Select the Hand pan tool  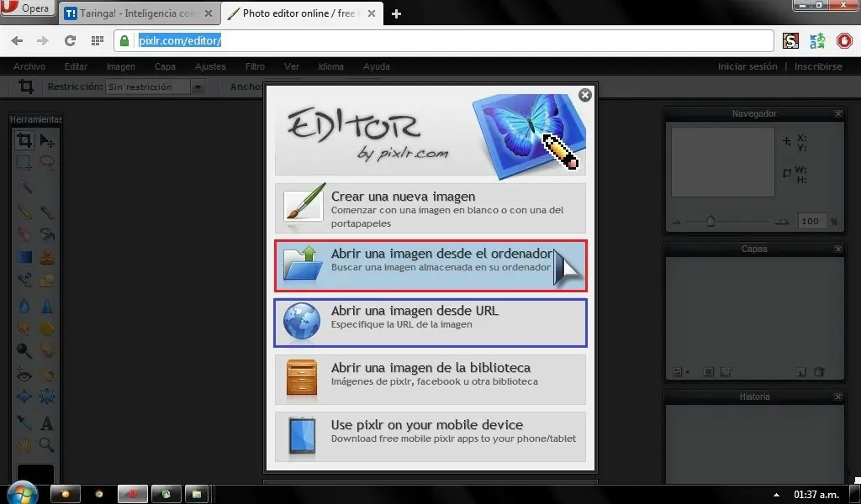pos(24,444)
